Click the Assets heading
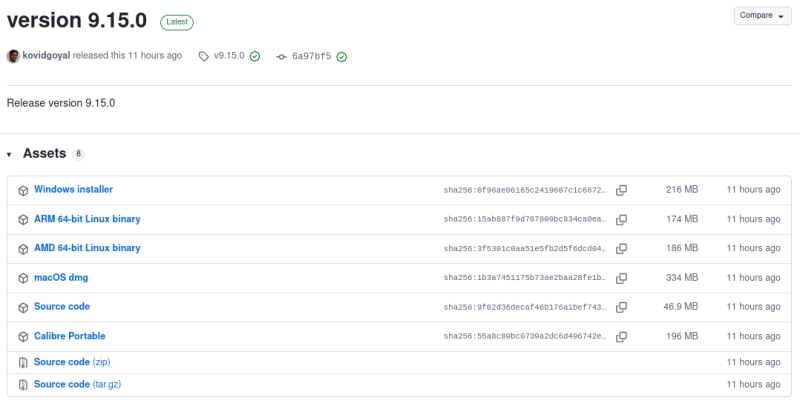 pyautogui.click(x=44, y=154)
